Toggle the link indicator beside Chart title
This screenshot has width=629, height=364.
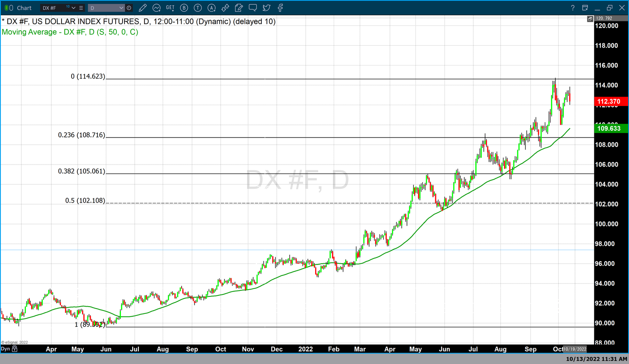8,8
